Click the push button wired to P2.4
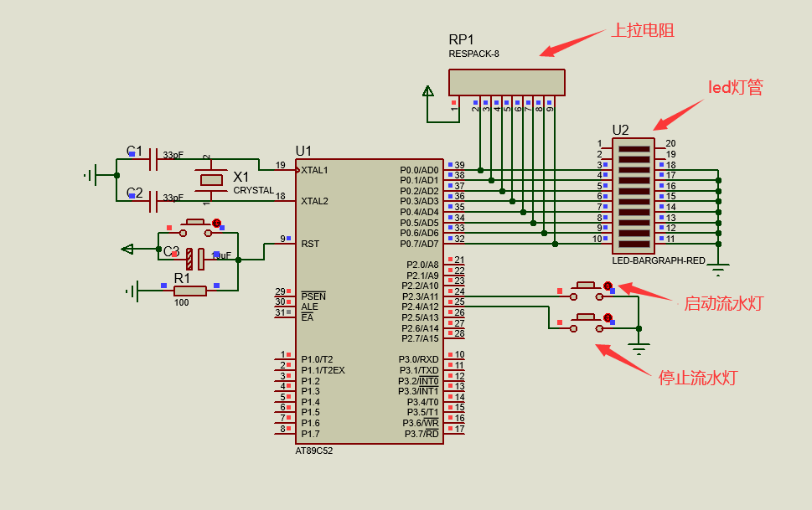 coord(587,323)
